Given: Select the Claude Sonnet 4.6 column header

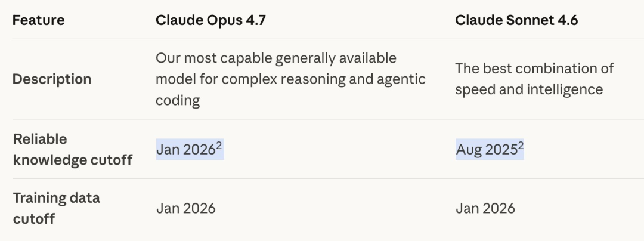Looking at the screenshot, I should click(x=516, y=20).
